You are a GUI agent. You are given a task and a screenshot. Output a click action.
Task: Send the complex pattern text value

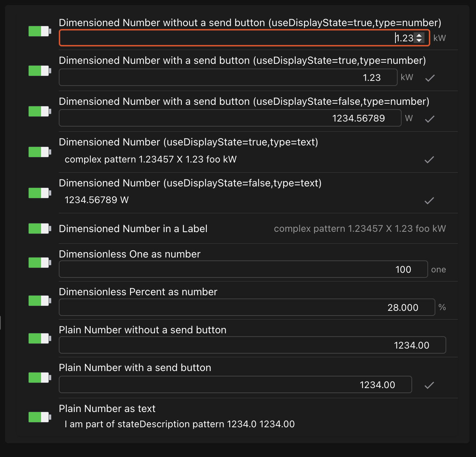click(x=429, y=160)
